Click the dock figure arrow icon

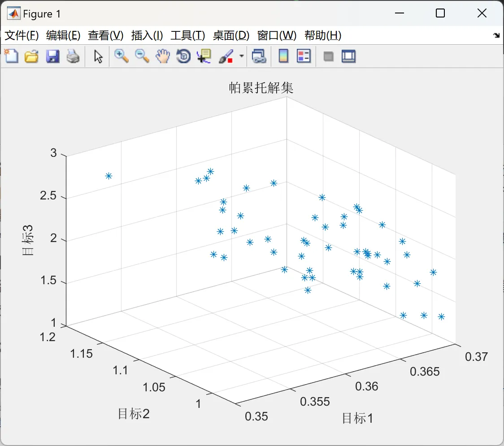point(497,35)
